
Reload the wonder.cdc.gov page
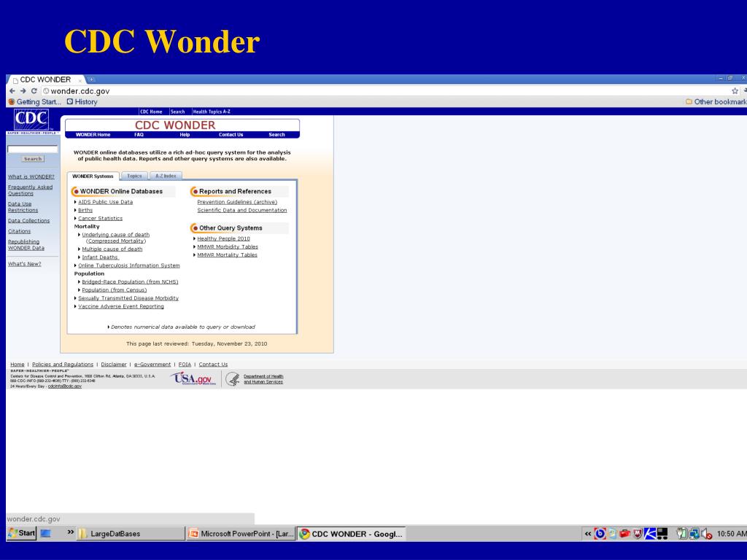[34, 91]
